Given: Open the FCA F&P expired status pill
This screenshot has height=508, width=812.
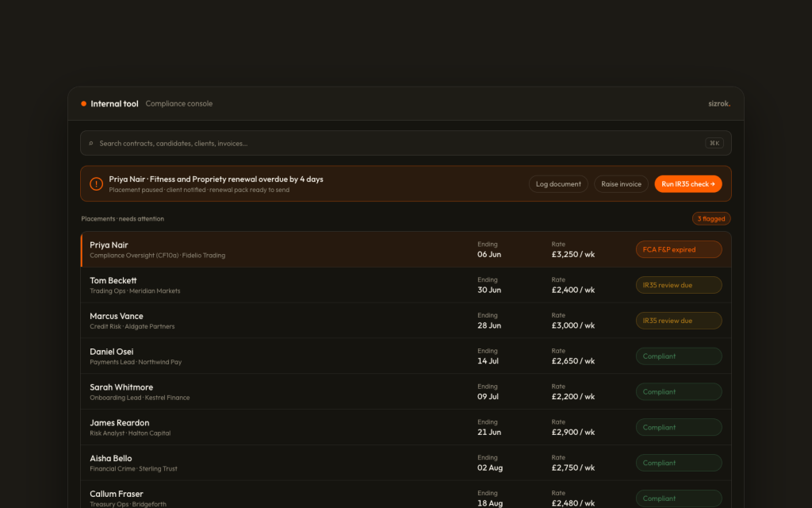Looking at the screenshot, I should click(x=679, y=249).
